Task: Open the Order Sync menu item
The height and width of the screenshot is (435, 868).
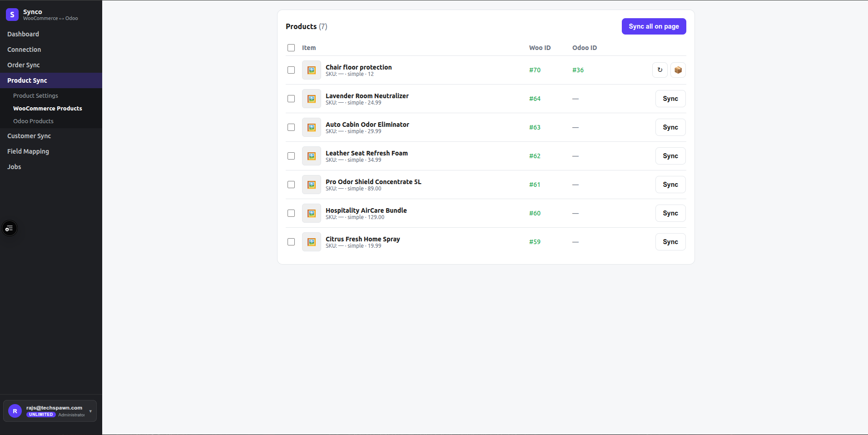Action: [51, 65]
